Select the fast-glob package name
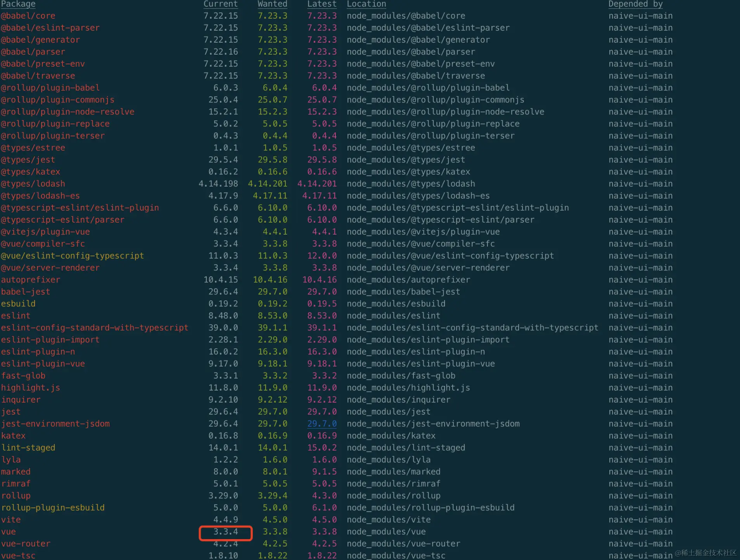740x560 pixels. (23, 376)
